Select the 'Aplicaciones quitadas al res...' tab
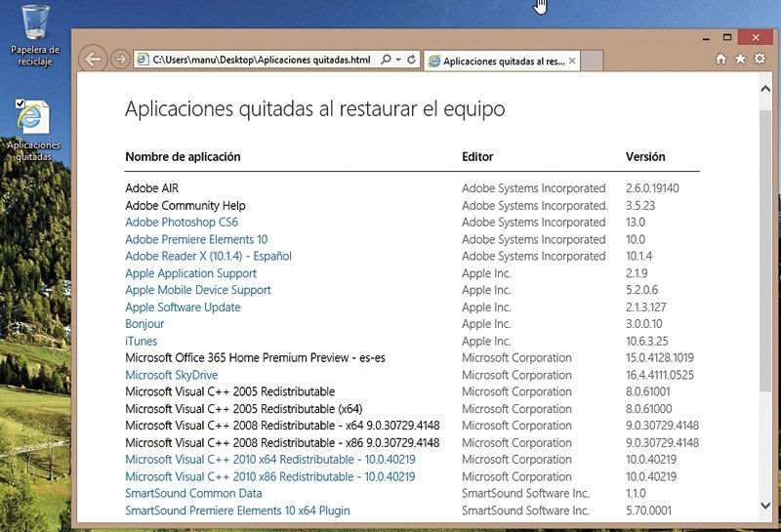This screenshot has width=781, height=532. click(x=502, y=61)
